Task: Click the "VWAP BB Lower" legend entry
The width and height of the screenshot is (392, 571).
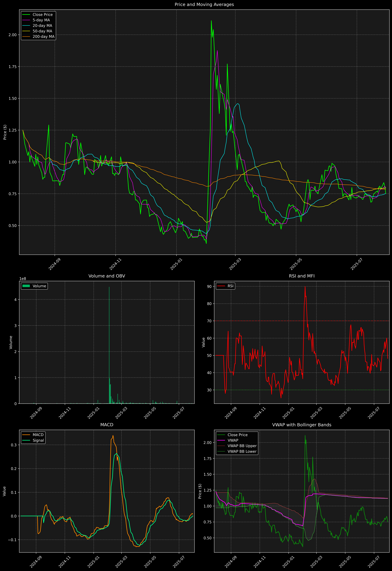Action: tap(237, 451)
